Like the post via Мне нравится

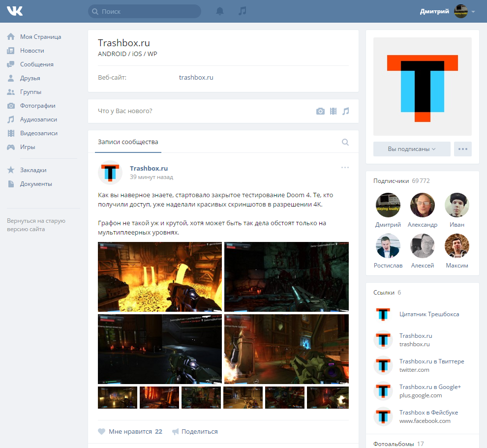[130, 432]
